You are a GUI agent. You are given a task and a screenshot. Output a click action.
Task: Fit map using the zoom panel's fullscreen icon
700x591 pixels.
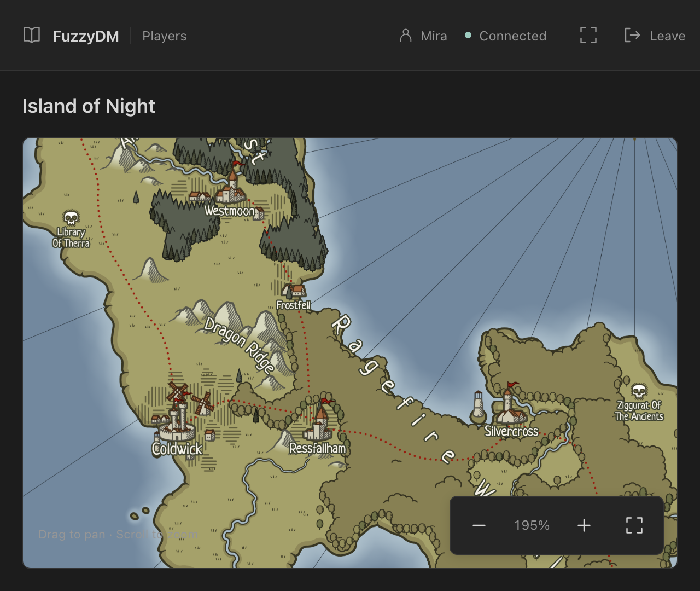[634, 525]
